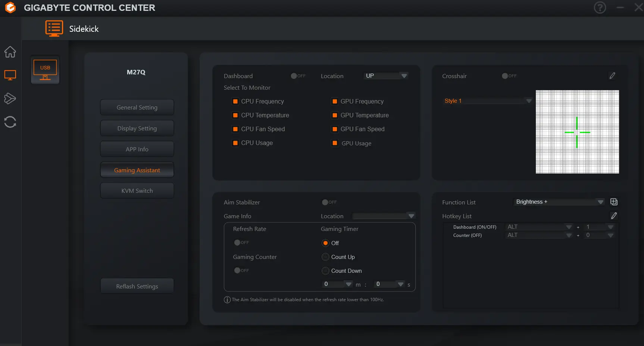The width and height of the screenshot is (644, 346).
Task: Toggle the Dashboard switch on
Action: pyautogui.click(x=298, y=76)
